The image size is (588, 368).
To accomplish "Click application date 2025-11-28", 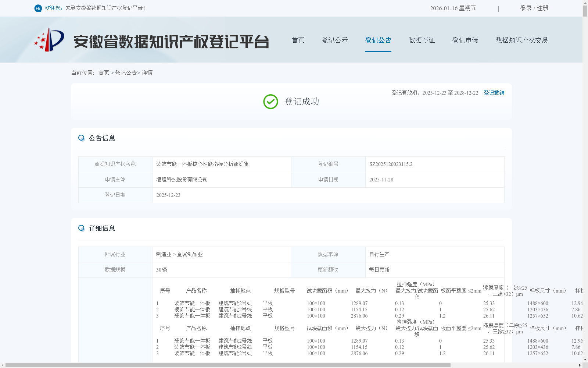I will (x=381, y=180).
